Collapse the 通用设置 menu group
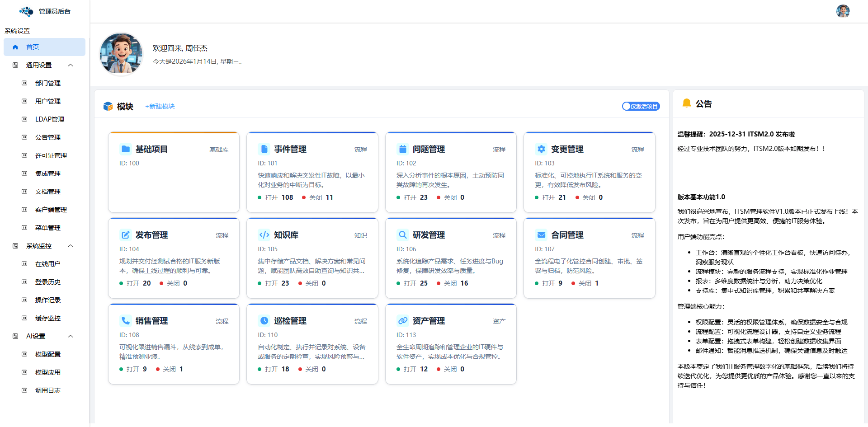Screen dimensions: 868x427 [71, 65]
